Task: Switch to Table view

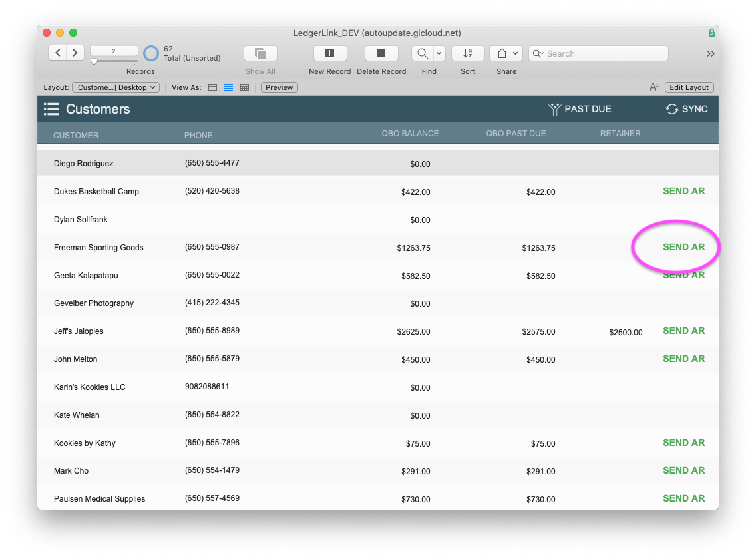Action: pyautogui.click(x=244, y=87)
